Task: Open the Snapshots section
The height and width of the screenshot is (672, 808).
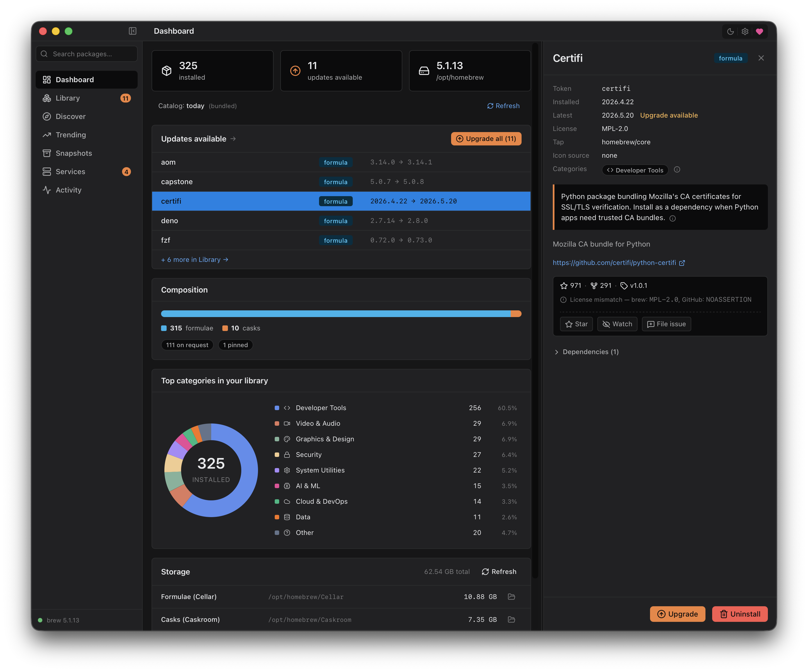Action: pos(87,153)
